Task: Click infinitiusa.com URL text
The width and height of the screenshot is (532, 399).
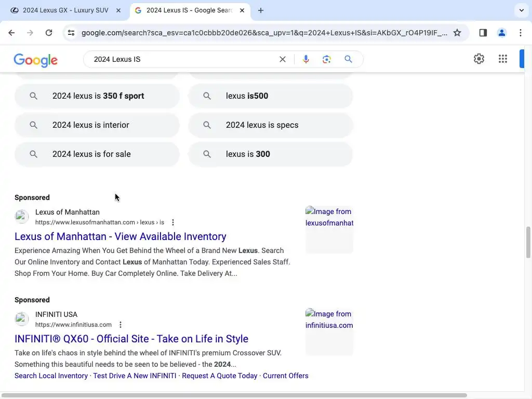Action: (73, 325)
